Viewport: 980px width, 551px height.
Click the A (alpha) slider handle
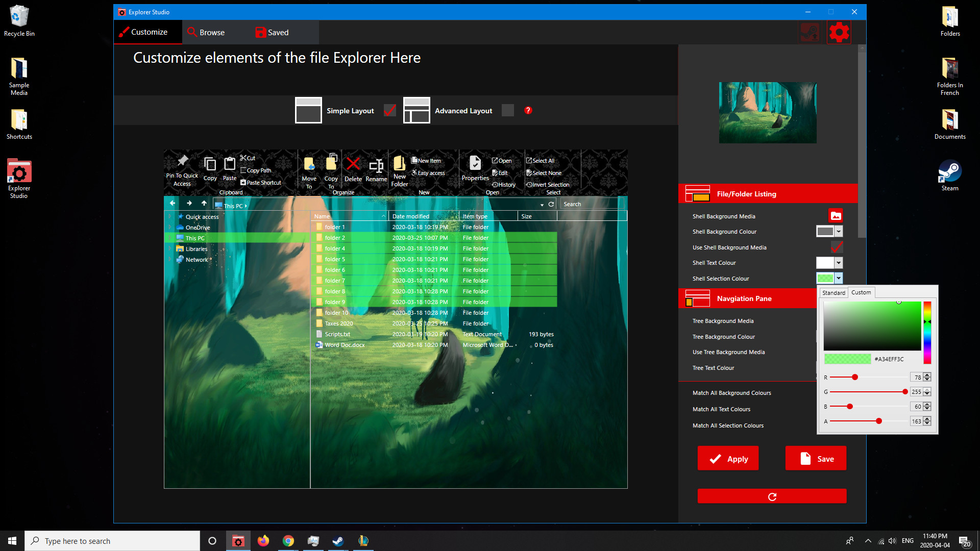pyautogui.click(x=879, y=421)
